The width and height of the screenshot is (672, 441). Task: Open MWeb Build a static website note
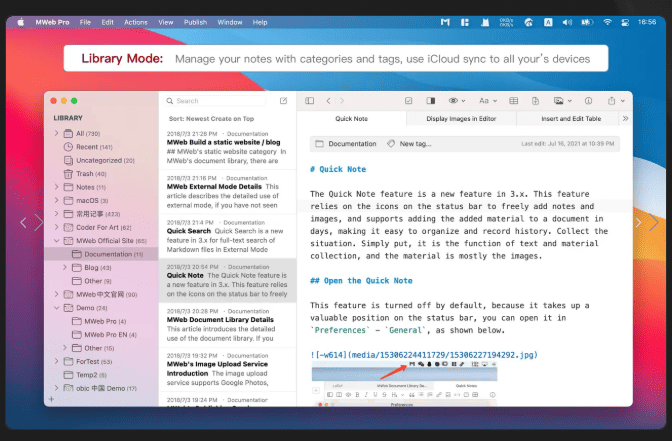(227, 147)
